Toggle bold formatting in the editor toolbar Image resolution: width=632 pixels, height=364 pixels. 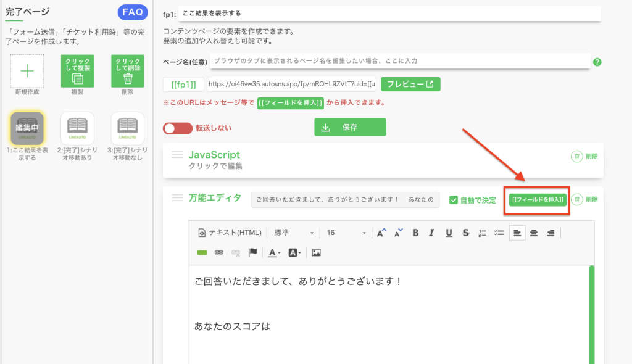[x=415, y=233]
